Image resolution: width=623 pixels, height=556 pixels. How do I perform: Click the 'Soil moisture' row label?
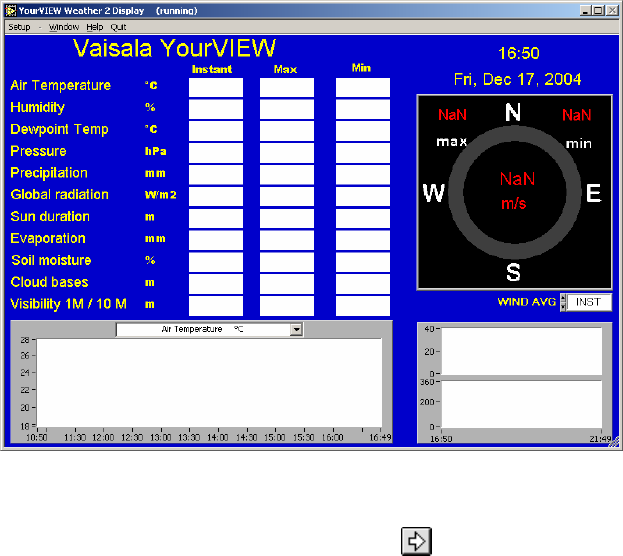click(x=51, y=260)
